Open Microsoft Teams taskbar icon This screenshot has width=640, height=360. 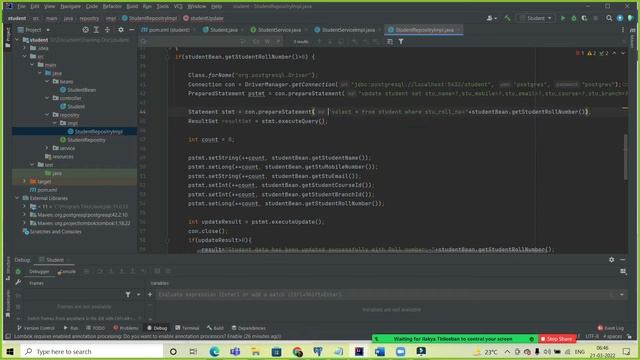235,351
